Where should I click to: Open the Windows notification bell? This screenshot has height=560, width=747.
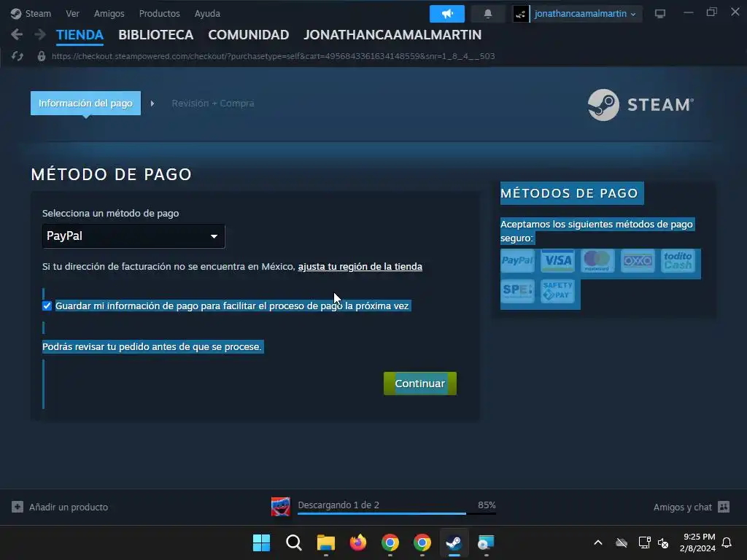point(727,542)
